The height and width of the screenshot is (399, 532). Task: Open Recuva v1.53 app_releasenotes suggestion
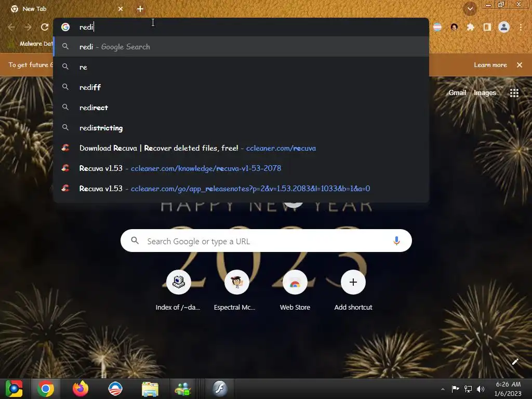[x=241, y=188]
